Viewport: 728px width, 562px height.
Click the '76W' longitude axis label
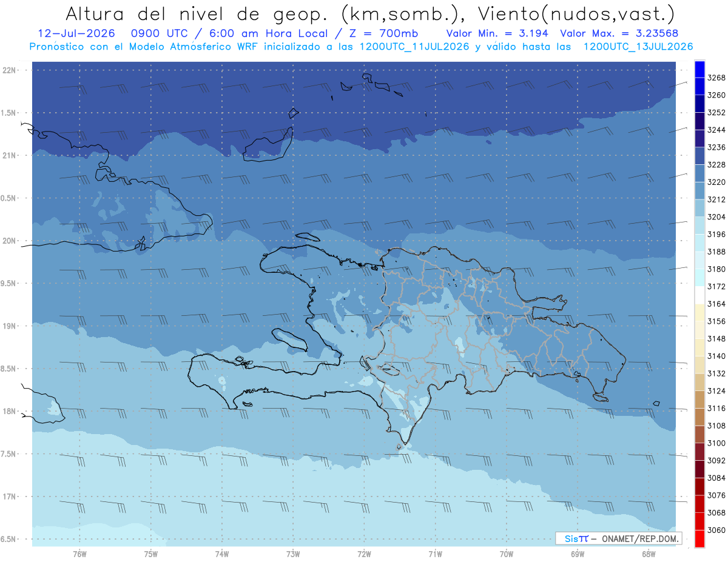click(x=79, y=554)
